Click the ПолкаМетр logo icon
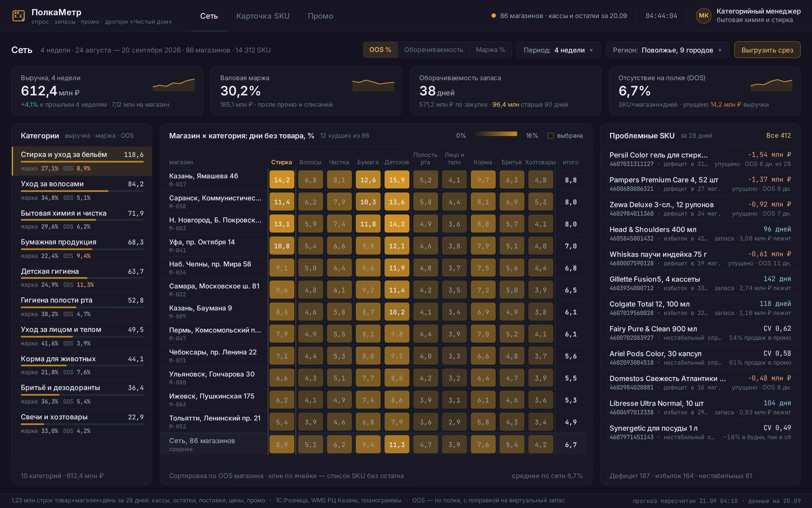The image size is (812, 508). click(x=18, y=16)
